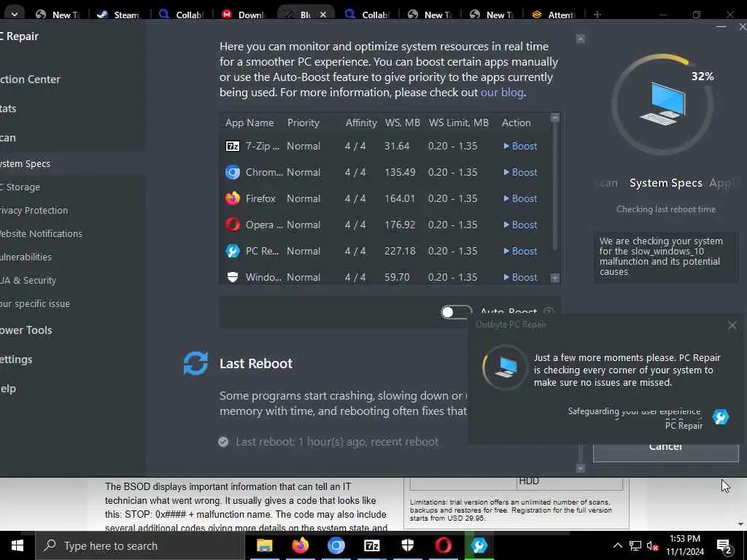Open Opera from the taskbar
This screenshot has width=747, height=560.
(x=443, y=545)
